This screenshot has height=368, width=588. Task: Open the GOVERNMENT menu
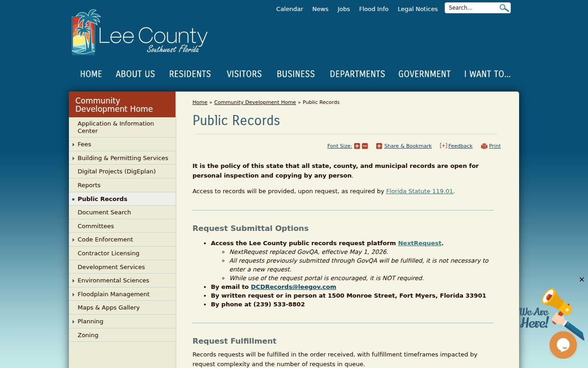[x=424, y=74]
